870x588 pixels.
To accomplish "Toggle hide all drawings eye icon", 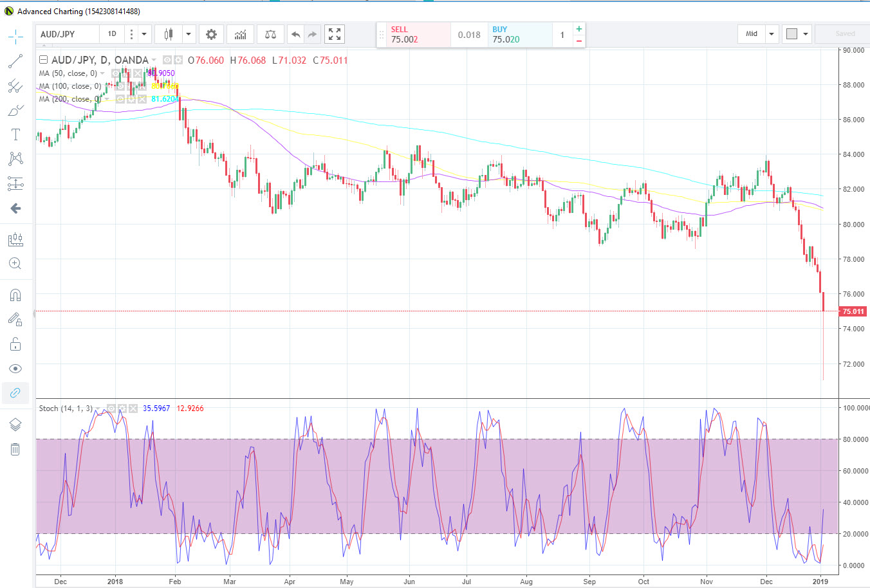I will click(x=15, y=369).
